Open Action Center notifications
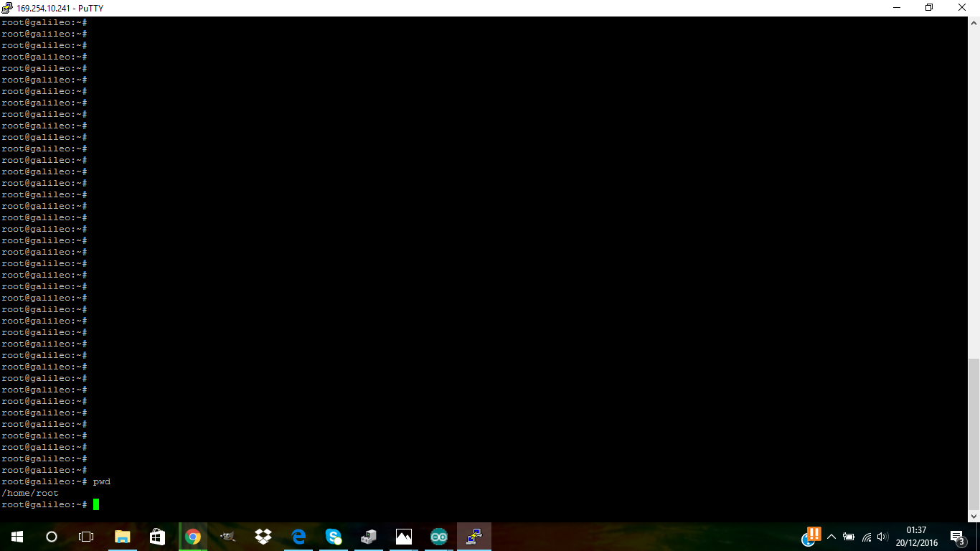The image size is (980, 551). tap(957, 537)
